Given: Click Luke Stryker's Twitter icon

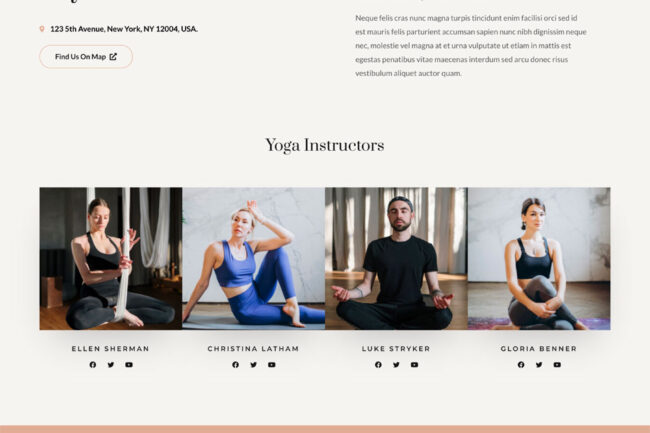Looking at the screenshot, I should pos(396,365).
